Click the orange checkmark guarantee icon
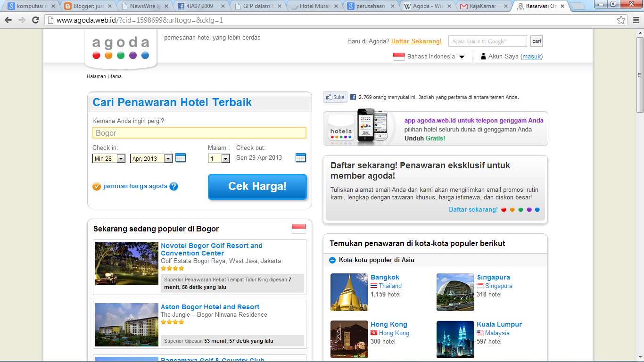This screenshot has width=644, height=362. [97, 187]
